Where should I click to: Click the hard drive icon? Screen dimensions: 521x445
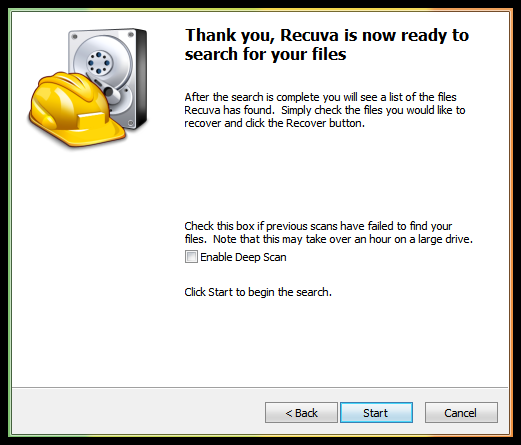tap(107, 79)
